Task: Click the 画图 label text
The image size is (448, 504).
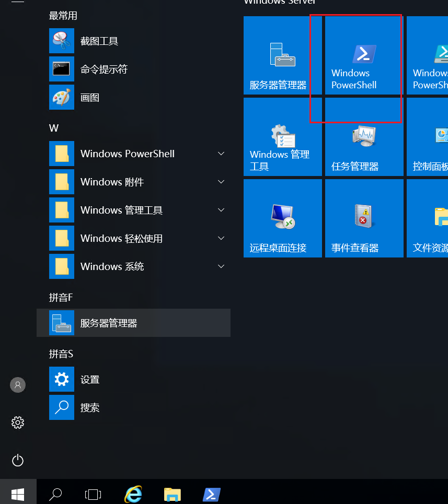Action: coord(90,97)
